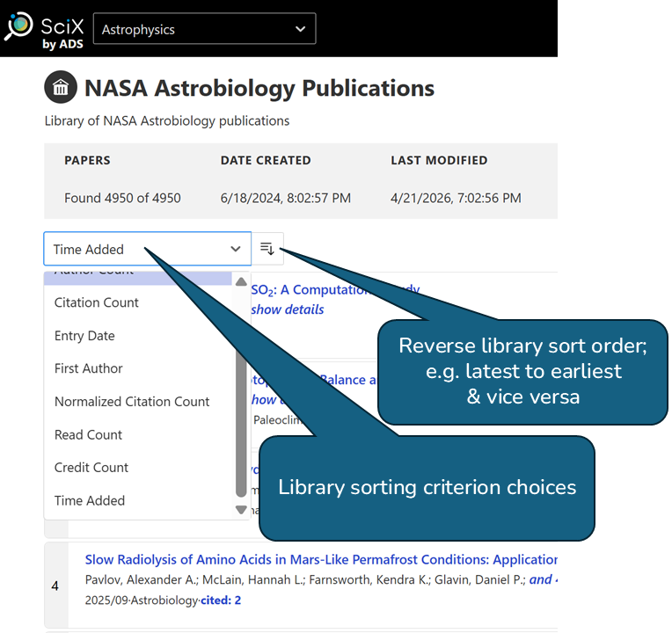This screenshot has width=672, height=633.
Task: Select First Author sort option
Action: point(88,368)
